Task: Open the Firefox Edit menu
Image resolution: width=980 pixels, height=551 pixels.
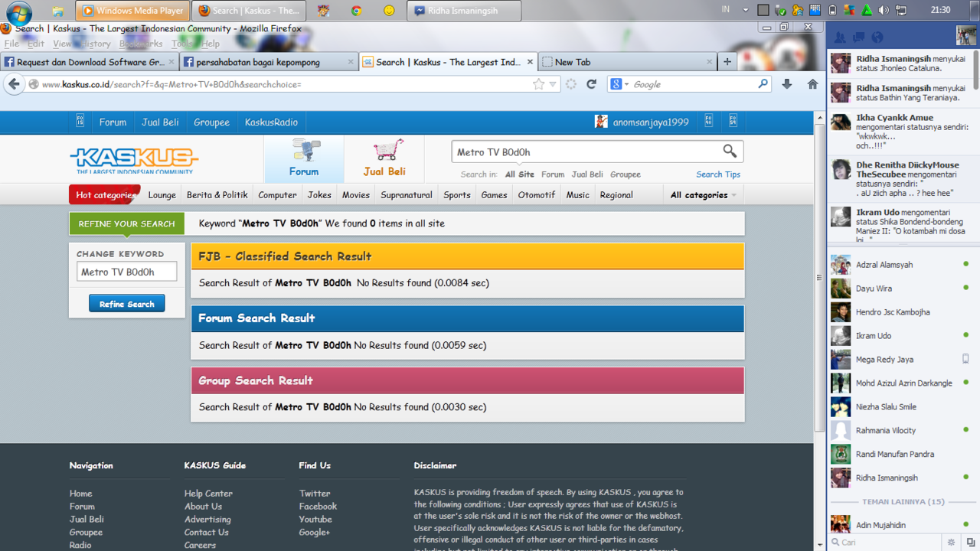Action: [36, 44]
